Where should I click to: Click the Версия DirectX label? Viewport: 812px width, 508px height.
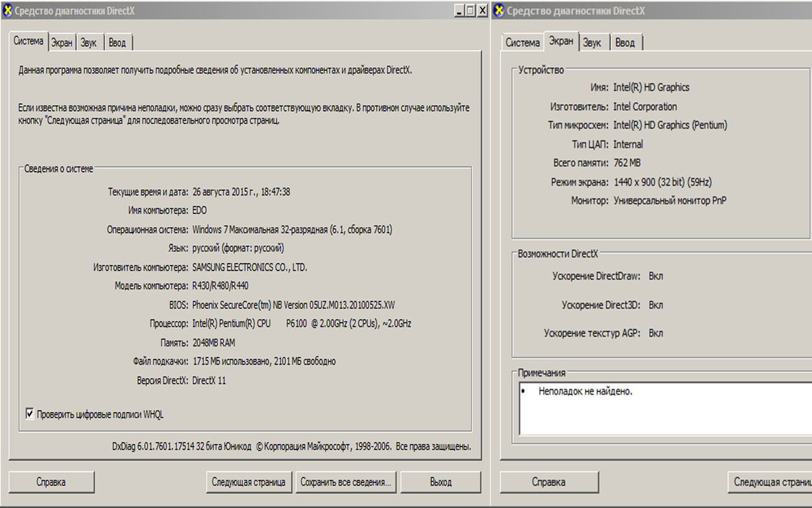(x=162, y=381)
